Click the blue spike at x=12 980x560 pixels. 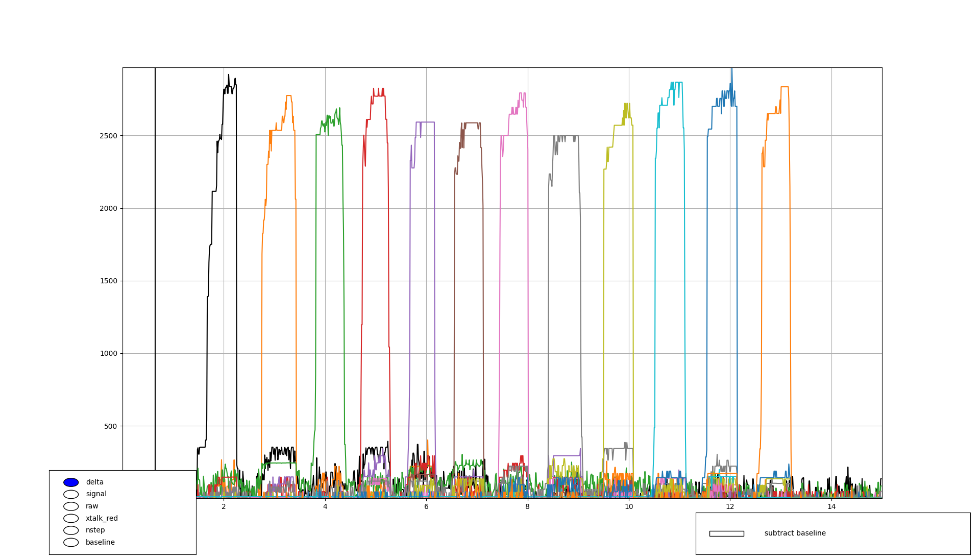click(731, 77)
